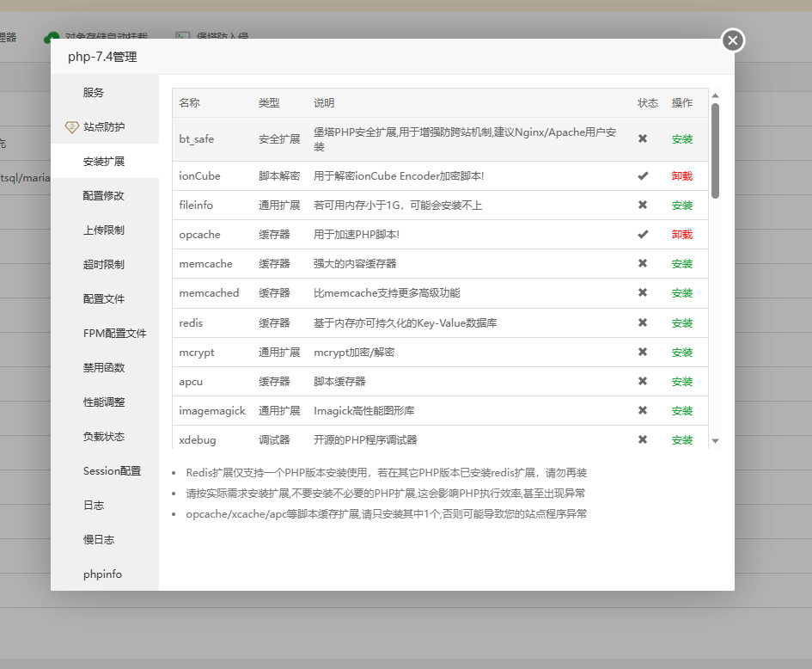Click the 操作 column header
This screenshot has width=812, height=669.
pos(681,103)
